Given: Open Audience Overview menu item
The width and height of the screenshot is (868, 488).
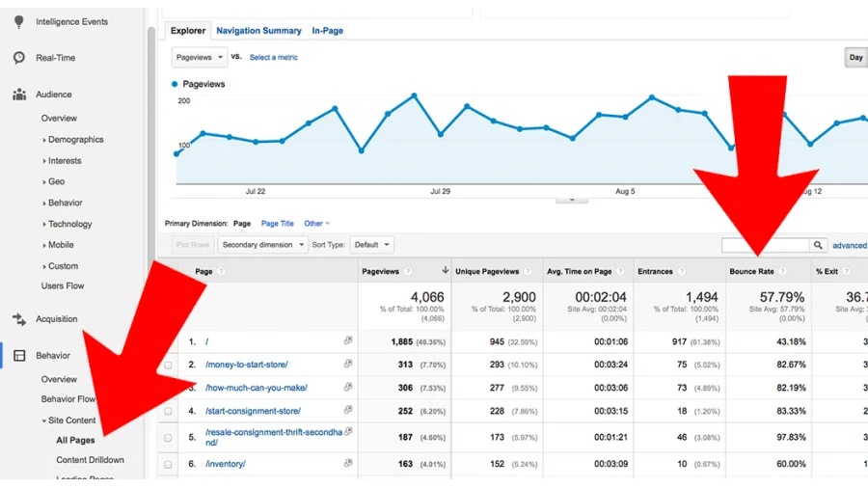Looking at the screenshot, I should pos(59,118).
